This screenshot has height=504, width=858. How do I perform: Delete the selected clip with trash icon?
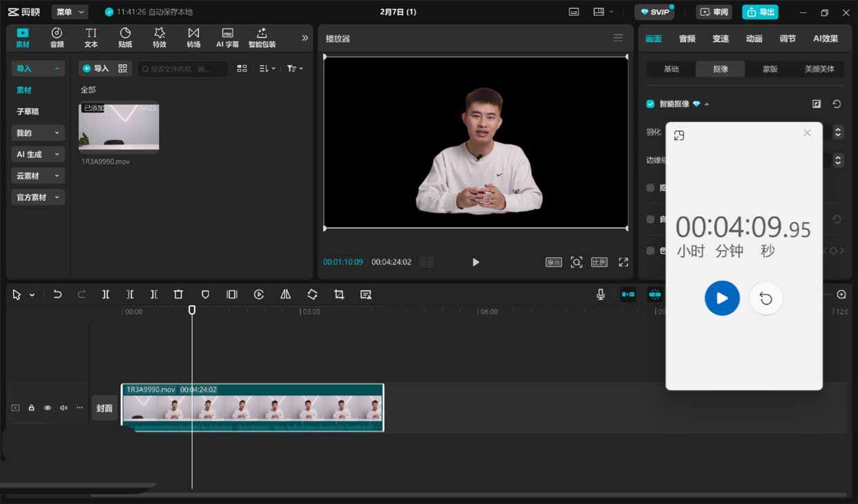(178, 294)
